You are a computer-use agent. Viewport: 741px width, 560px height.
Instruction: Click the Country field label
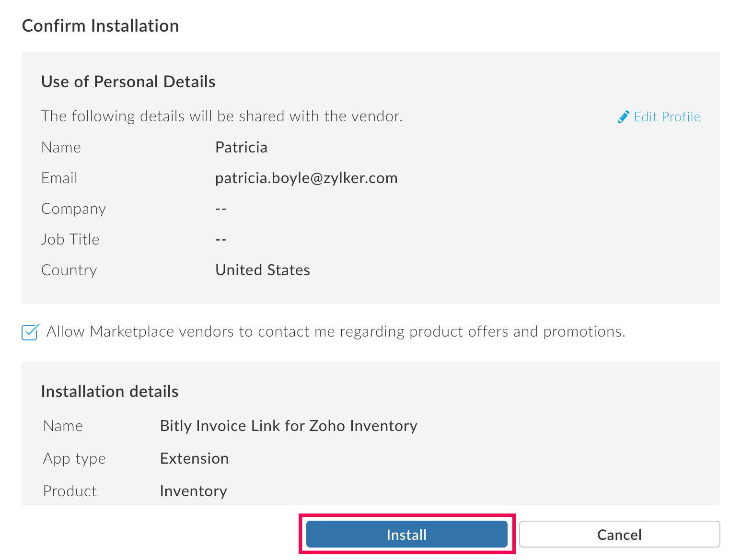[x=69, y=270]
